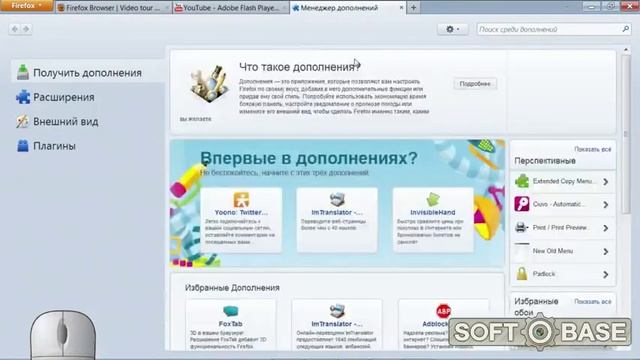Open the Yoono Twitter add-on card title
This screenshot has width=640, height=360.
tap(241, 212)
